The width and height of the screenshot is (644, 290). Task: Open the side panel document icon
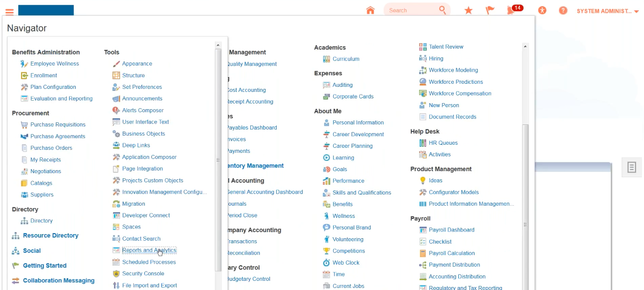click(x=631, y=168)
